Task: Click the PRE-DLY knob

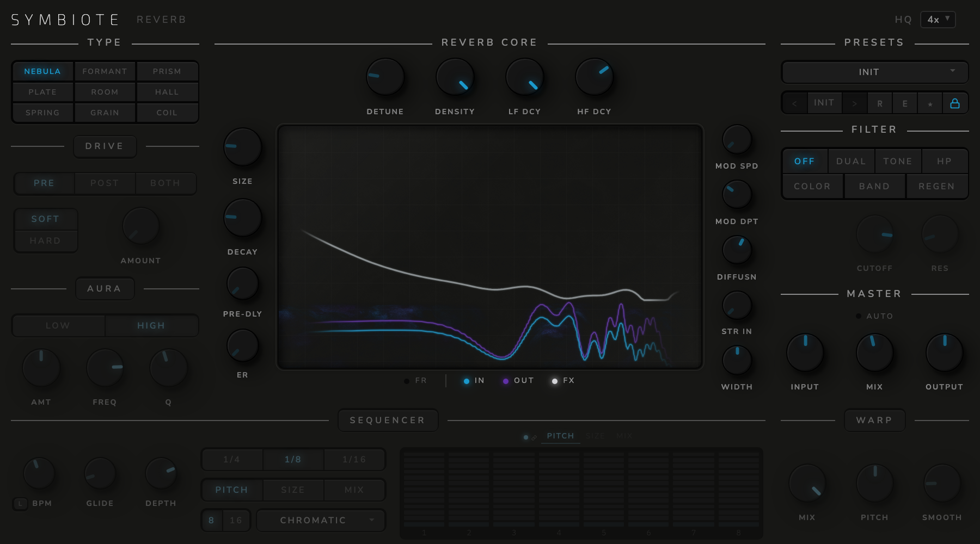Action: 242,284
